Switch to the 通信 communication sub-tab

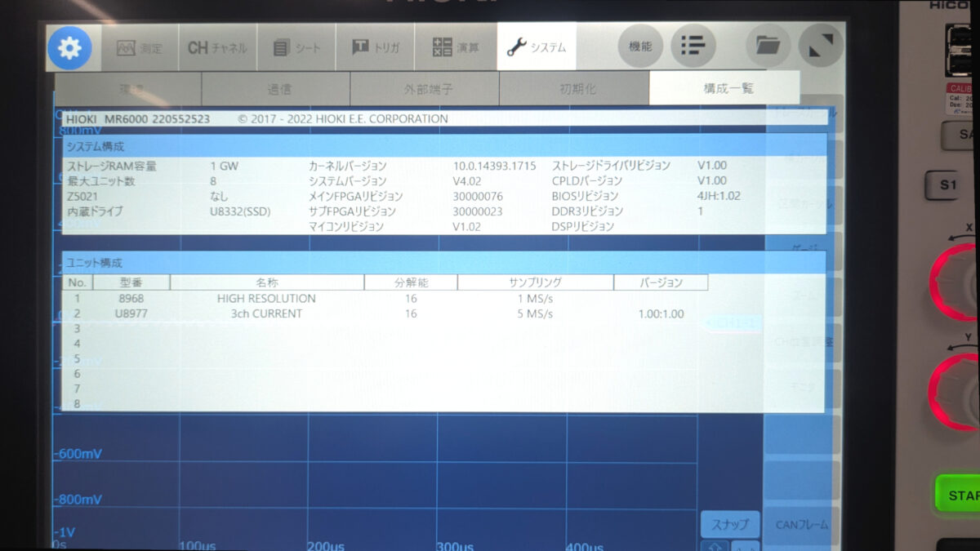[276, 88]
